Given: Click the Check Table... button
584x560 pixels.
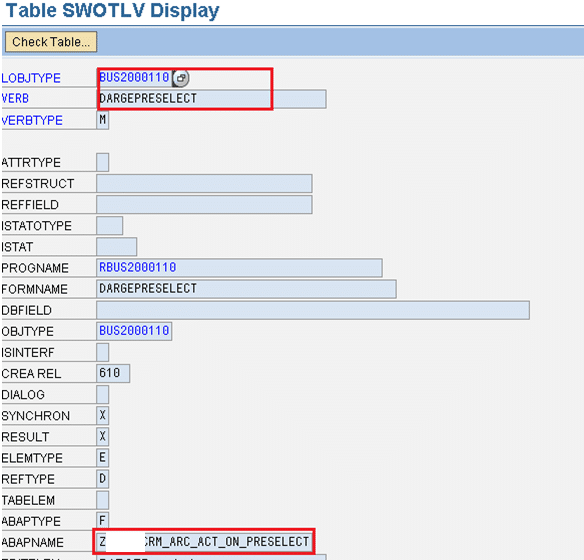Looking at the screenshot, I should click(51, 42).
